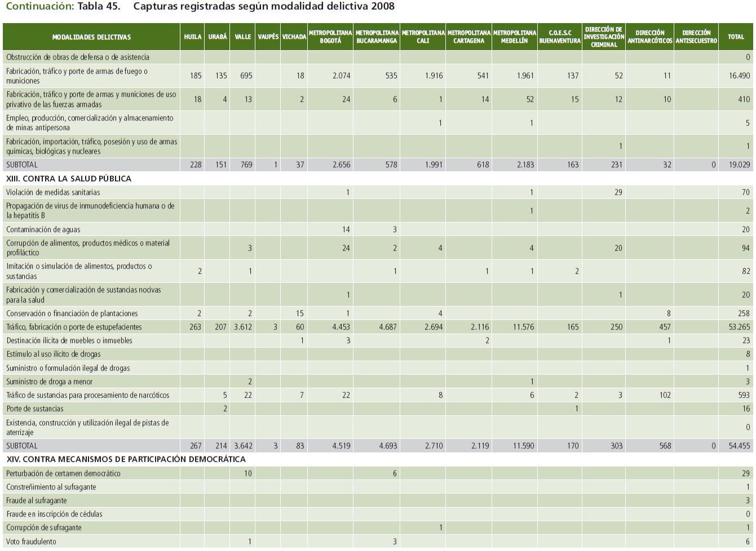Click the 16.490 total cell
This screenshot has height=551, width=756.
[x=739, y=75]
